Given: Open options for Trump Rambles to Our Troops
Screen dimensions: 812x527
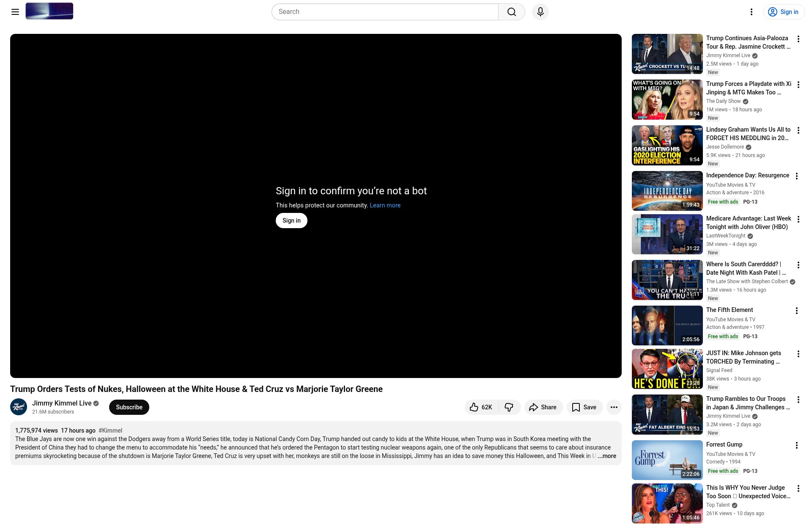Looking at the screenshot, I should pos(798,400).
